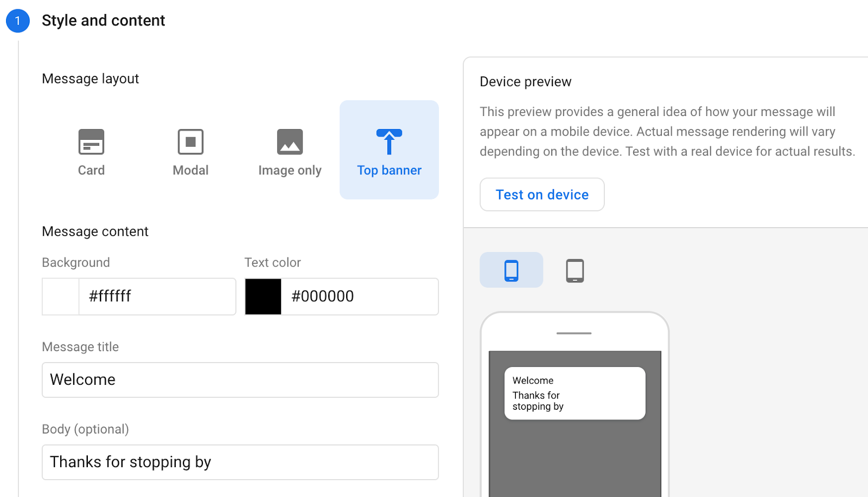
Task: Select the text color value #000000
Action: pos(360,296)
